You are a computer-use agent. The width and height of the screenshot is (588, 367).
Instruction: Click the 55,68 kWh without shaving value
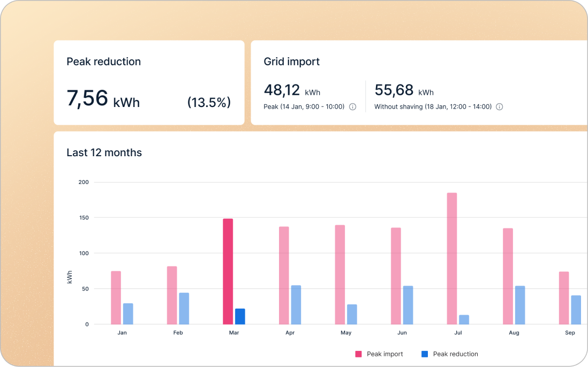404,90
